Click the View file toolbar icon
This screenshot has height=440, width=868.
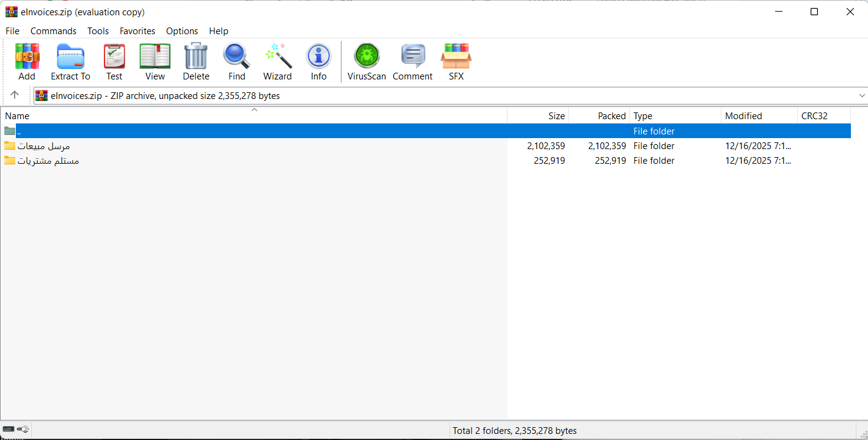coord(155,62)
